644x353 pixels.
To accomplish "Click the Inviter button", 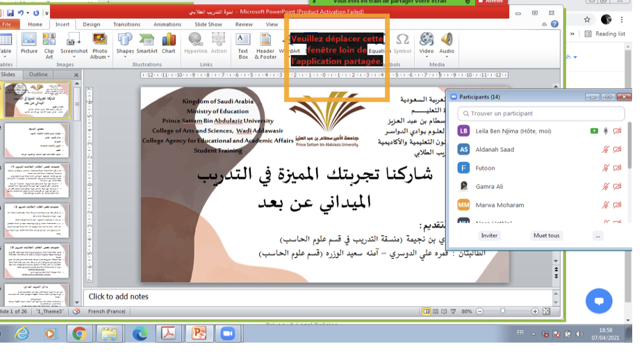I will (x=490, y=236).
